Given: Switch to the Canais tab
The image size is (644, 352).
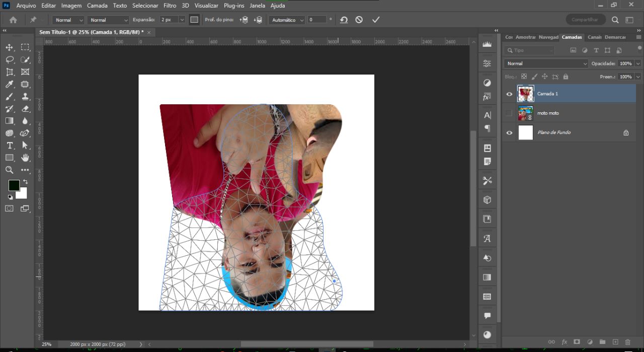Looking at the screenshot, I should (595, 37).
